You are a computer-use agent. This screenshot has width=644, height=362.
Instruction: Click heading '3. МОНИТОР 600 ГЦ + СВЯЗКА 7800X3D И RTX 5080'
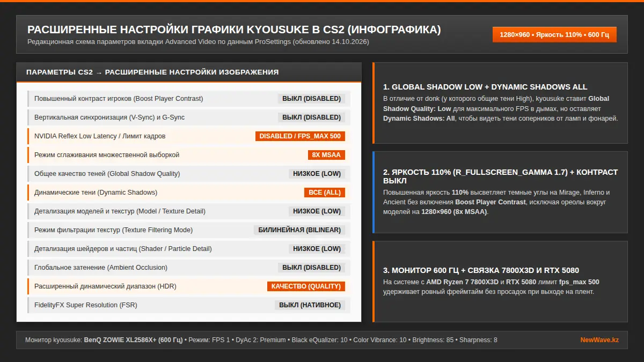click(481, 270)
